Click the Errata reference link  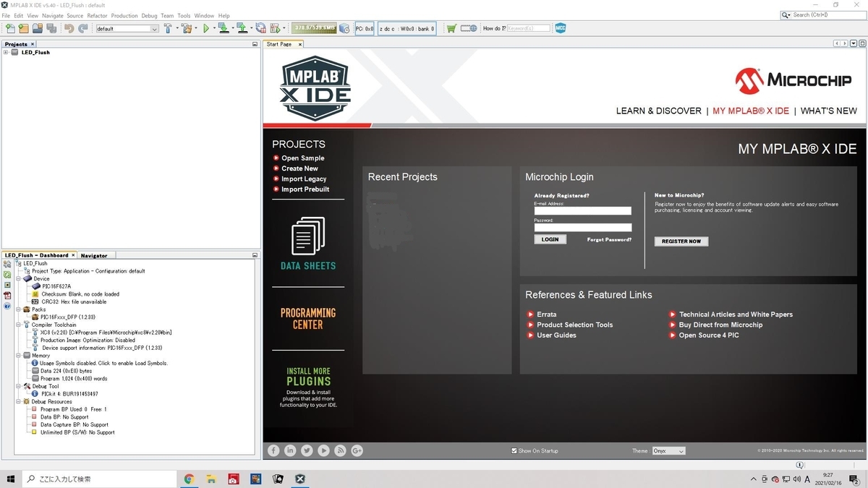coord(547,314)
